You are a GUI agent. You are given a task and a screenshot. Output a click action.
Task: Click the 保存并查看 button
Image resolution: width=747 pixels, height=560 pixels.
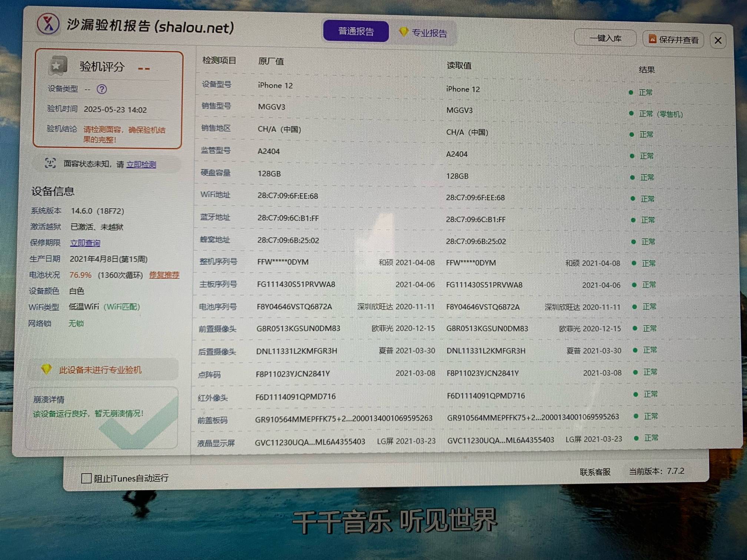coord(673,40)
